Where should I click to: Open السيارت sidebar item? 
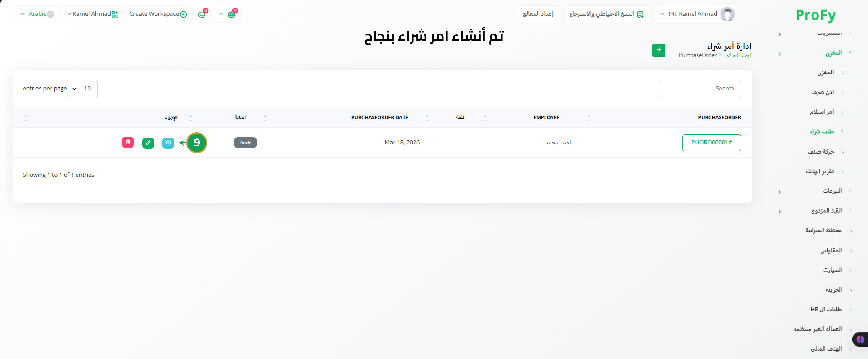tap(832, 270)
